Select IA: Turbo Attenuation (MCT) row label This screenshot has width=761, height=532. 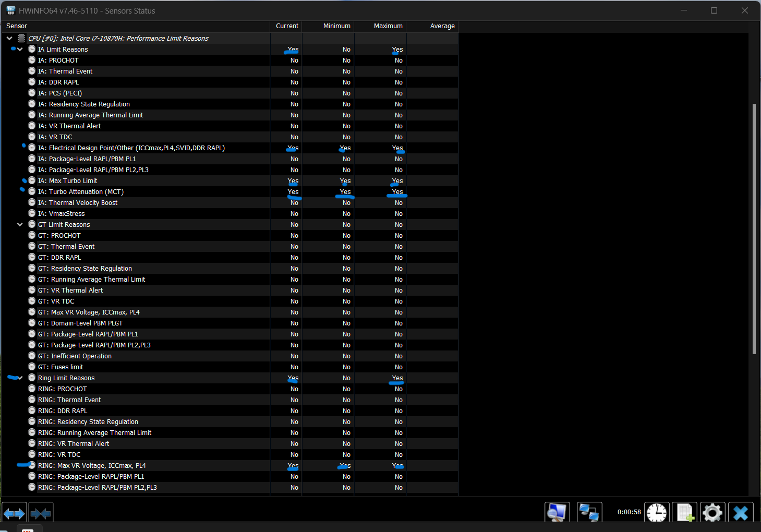[x=81, y=191]
